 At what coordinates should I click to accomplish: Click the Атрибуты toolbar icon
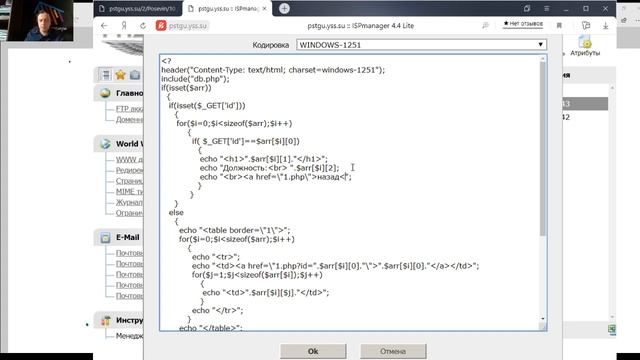click(x=585, y=46)
